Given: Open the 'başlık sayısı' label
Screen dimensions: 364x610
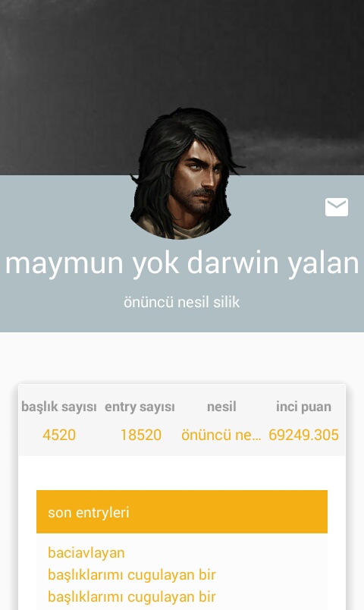Looking at the screenshot, I should 59,407.
